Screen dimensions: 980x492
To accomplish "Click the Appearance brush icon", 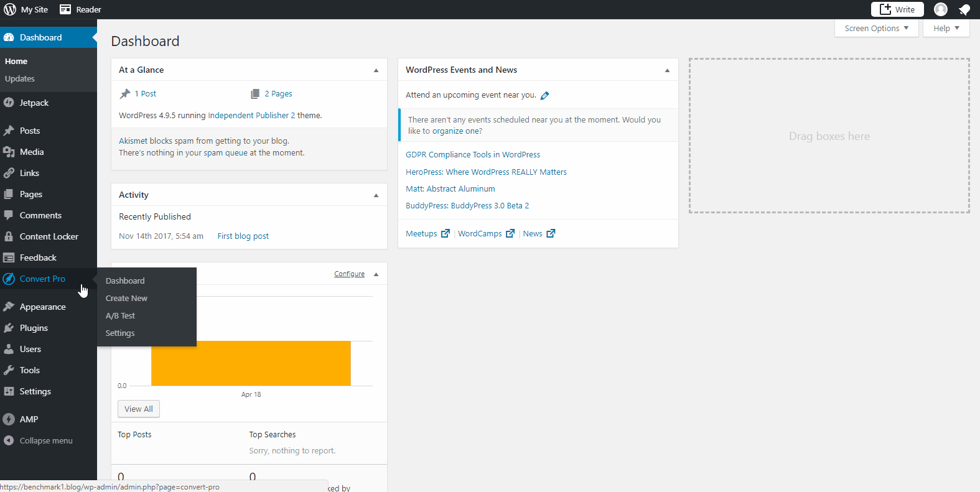I will [x=9, y=307].
